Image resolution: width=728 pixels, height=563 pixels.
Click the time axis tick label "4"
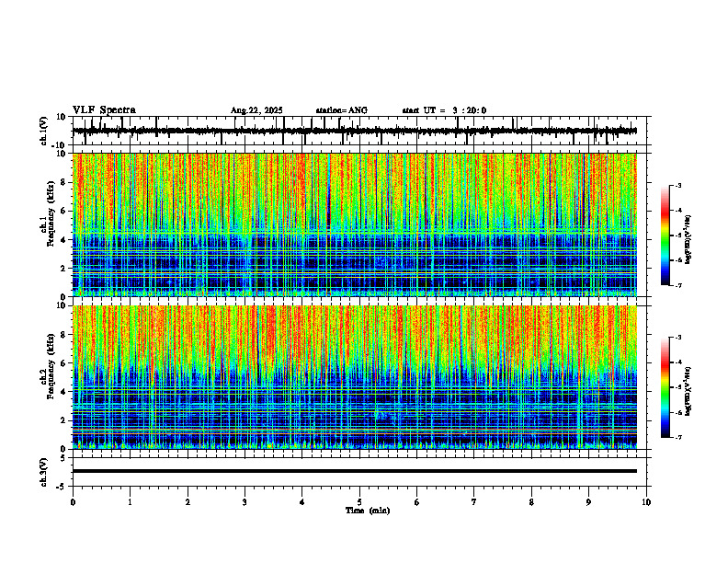tap(302, 502)
